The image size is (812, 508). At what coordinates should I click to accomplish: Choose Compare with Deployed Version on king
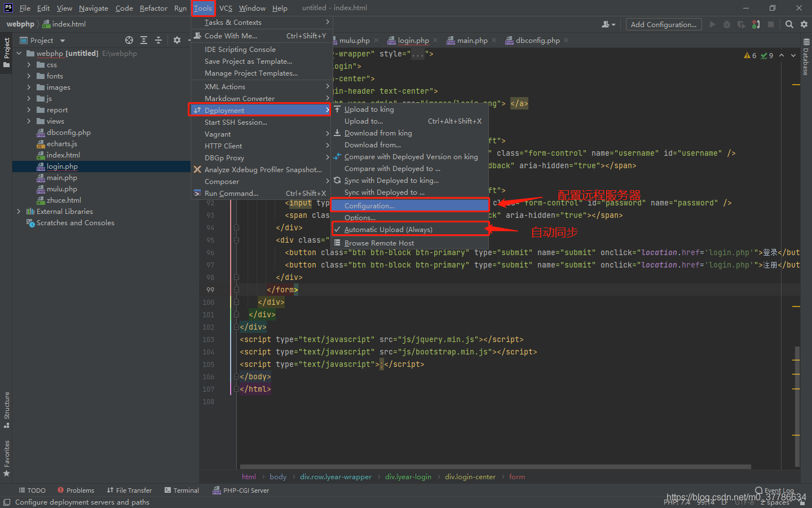410,156
